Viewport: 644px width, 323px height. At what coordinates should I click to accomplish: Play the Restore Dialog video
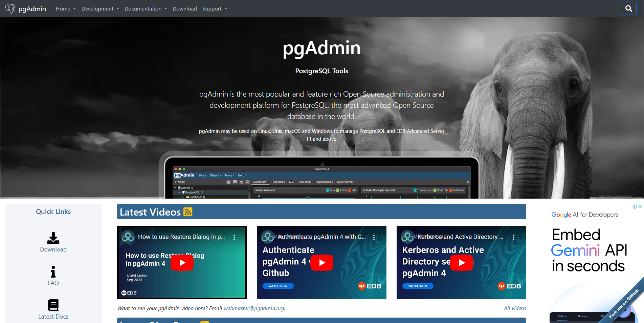[182, 263]
